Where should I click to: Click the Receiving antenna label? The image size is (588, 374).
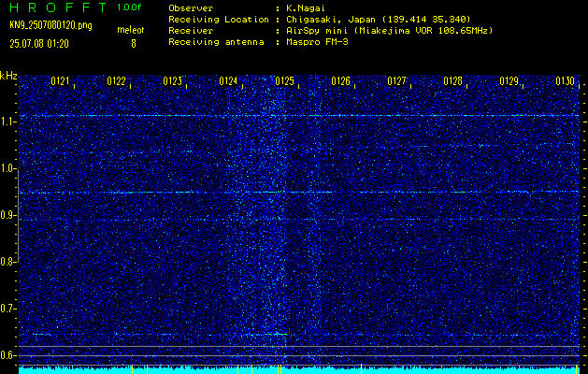216,42
